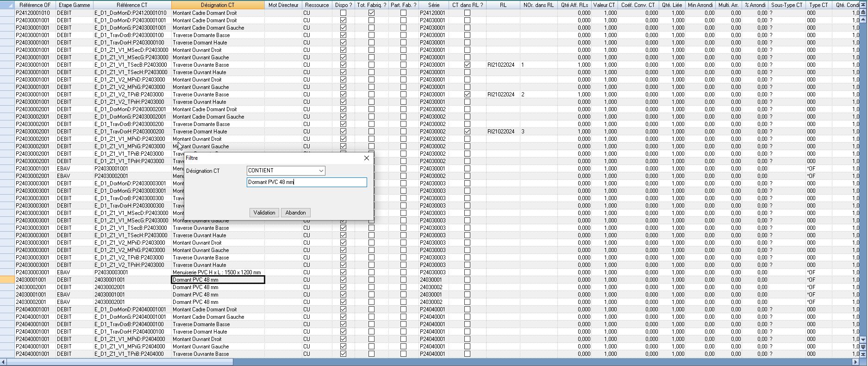
Task: Click the Abandon button
Action: pos(295,213)
